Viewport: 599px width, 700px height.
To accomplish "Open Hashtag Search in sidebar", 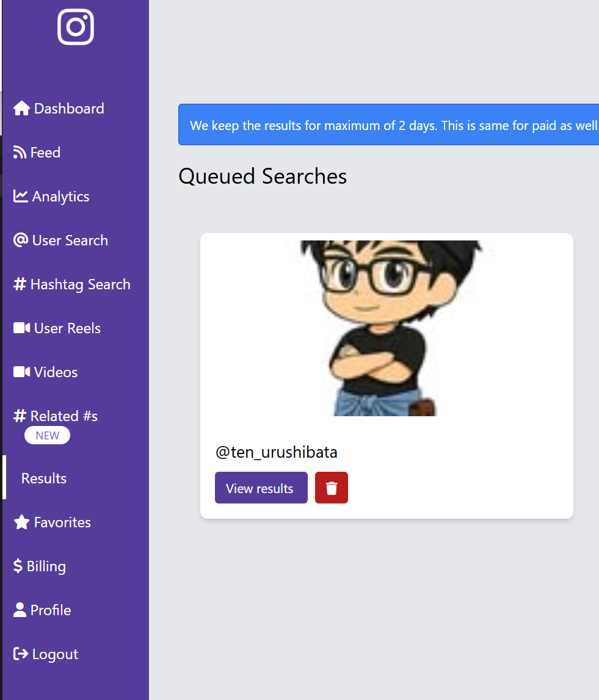I will click(80, 284).
